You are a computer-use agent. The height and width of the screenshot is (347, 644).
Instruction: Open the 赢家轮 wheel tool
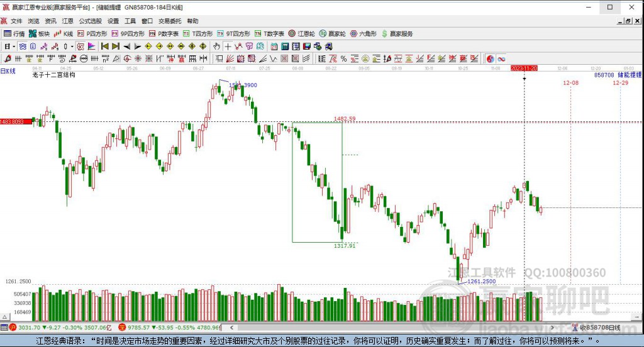pyautogui.click(x=333, y=34)
